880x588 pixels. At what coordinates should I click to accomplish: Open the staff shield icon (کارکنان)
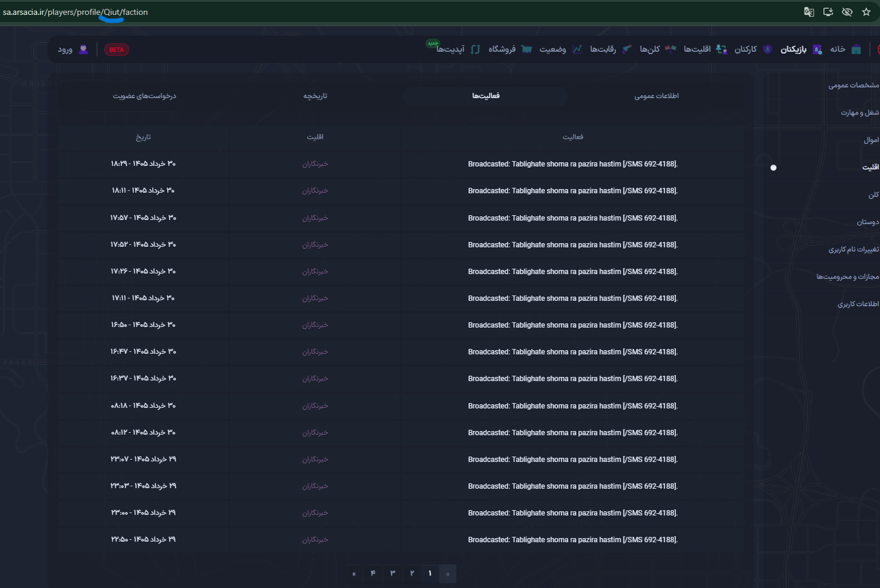(x=768, y=49)
